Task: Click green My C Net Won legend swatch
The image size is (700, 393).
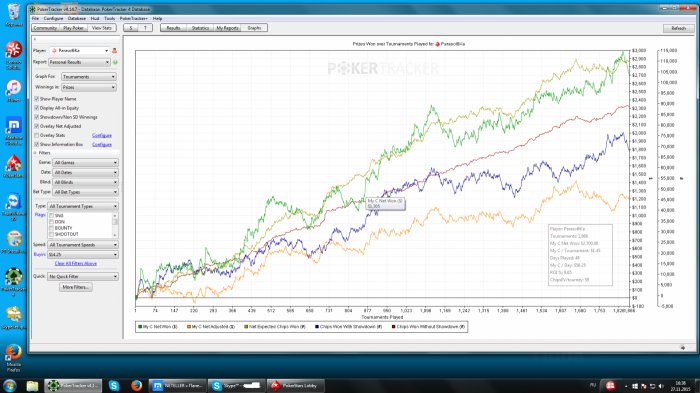Action: (x=140, y=327)
